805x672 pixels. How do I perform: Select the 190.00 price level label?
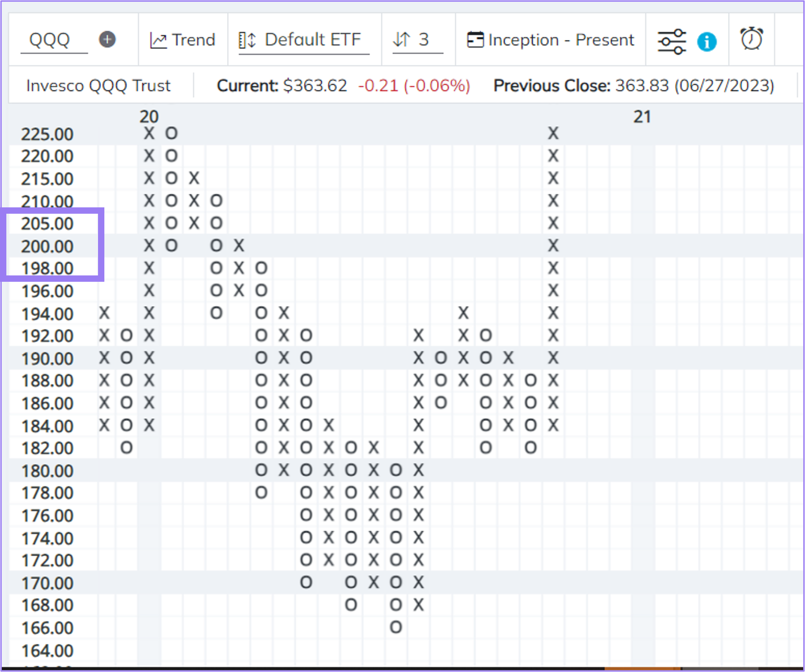tap(47, 359)
